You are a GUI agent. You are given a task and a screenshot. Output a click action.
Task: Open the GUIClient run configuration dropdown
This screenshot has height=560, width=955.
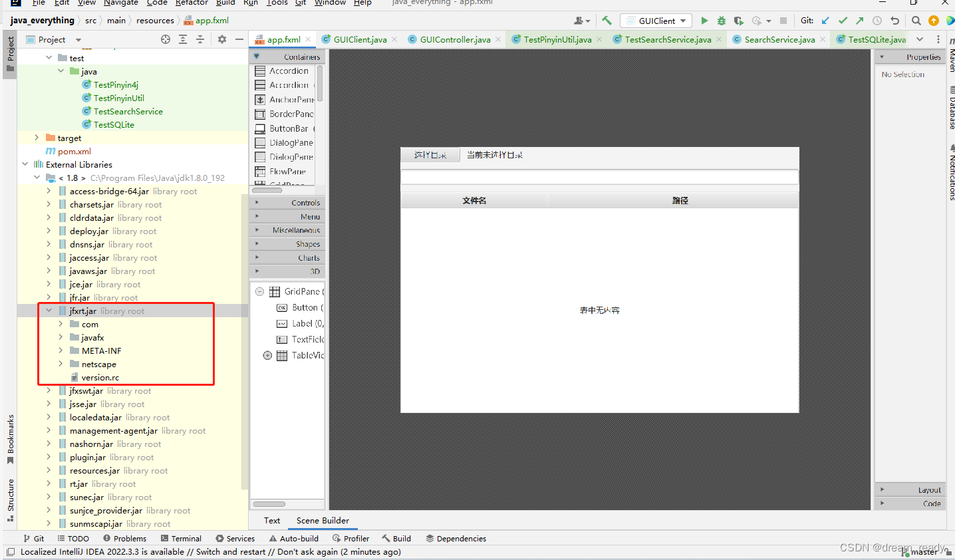coord(656,20)
